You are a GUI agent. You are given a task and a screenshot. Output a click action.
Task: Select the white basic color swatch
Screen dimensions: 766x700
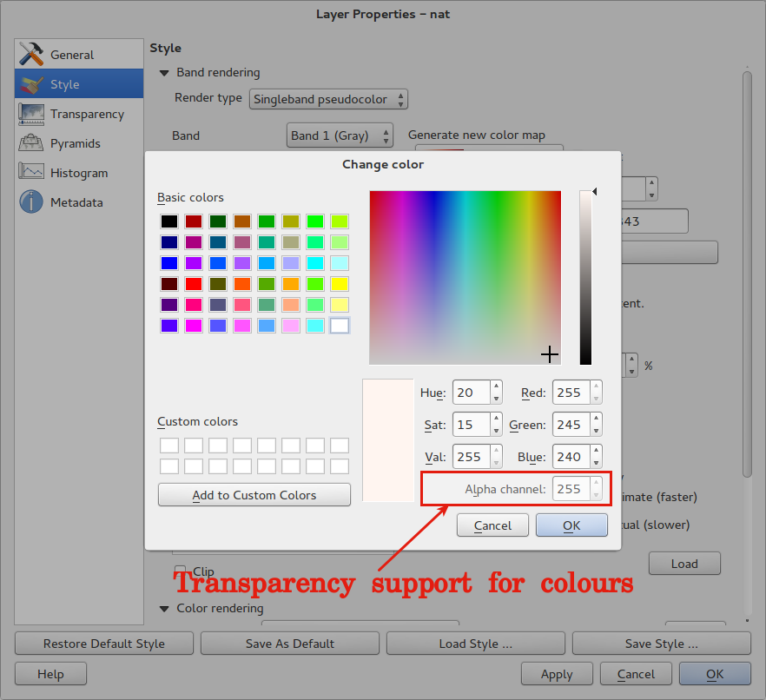pos(340,326)
